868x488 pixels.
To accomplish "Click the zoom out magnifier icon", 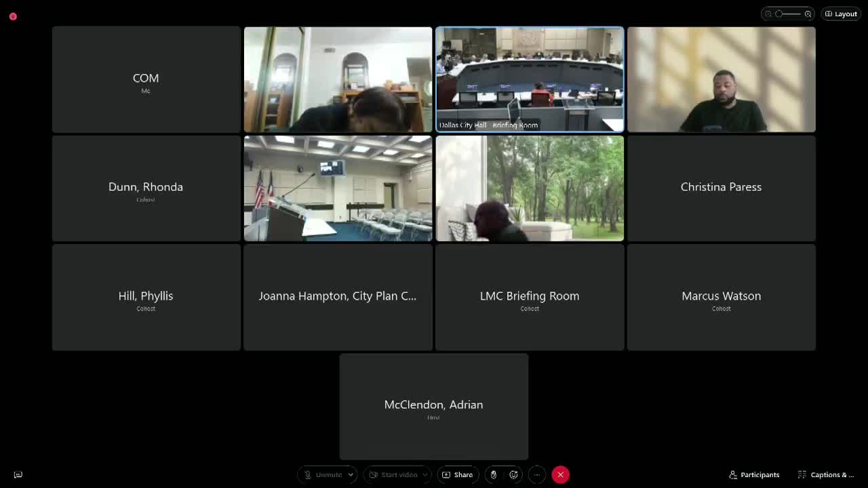I will coord(768,14).
